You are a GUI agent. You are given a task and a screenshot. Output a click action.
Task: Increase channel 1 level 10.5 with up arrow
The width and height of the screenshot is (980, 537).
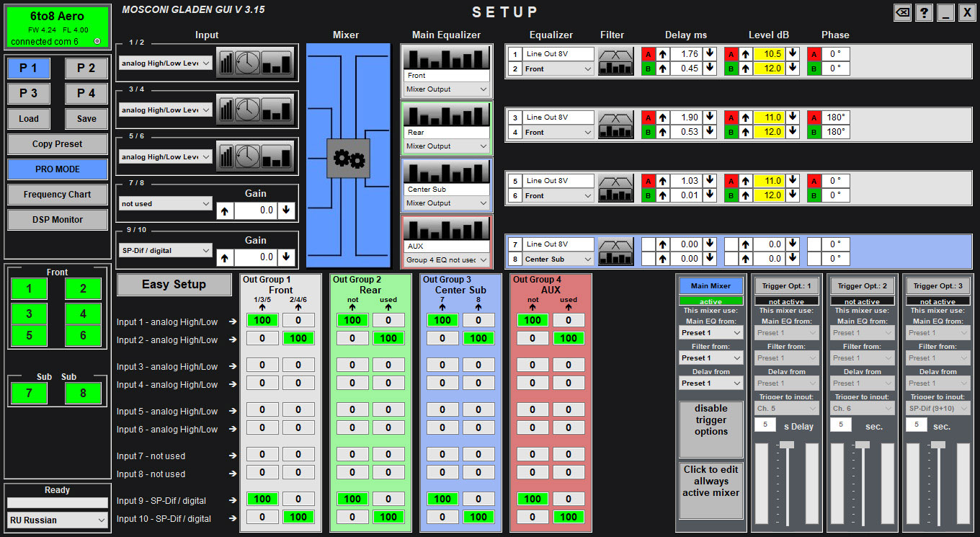[x=745, y=54]
